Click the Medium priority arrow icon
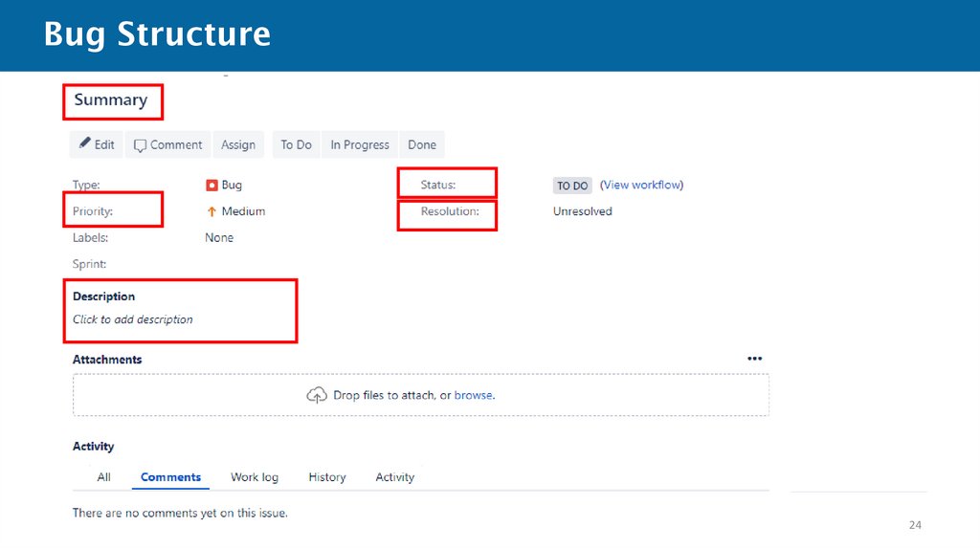This screenshot has width=980, height=549. (x=212, y=211)
